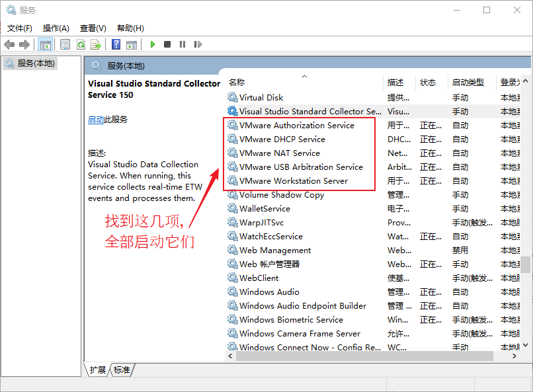
Task: Select the VMware Workstation Server name
Action: pos(294,181)
